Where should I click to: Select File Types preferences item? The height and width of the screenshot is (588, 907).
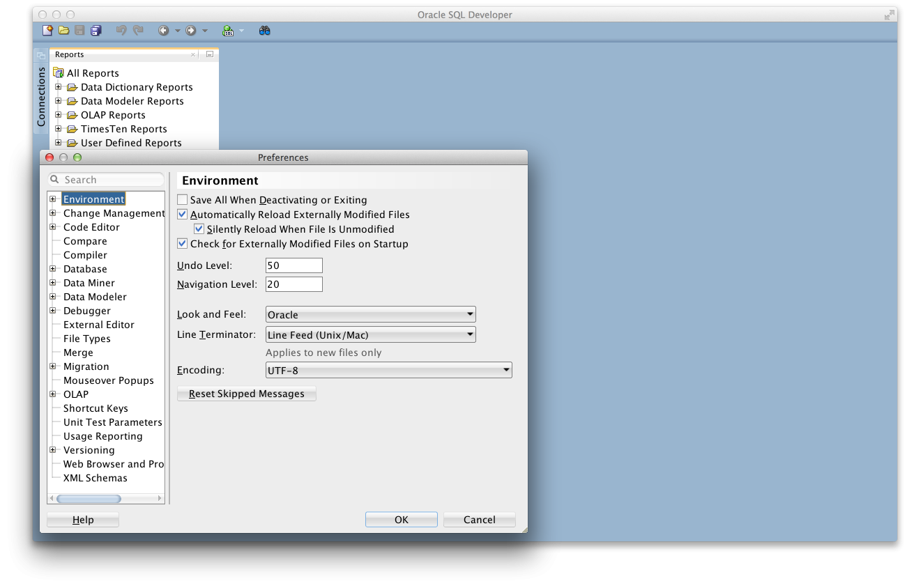point(87,339)
